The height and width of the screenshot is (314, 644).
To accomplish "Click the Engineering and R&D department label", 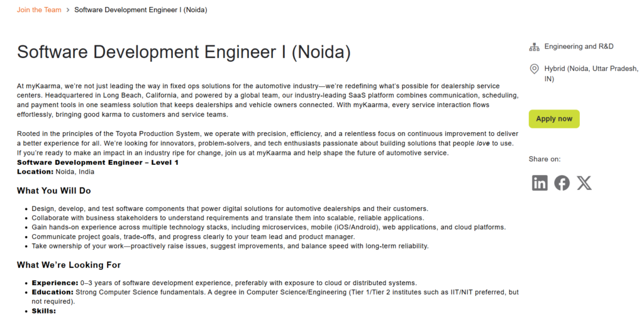I will (579, 47).
